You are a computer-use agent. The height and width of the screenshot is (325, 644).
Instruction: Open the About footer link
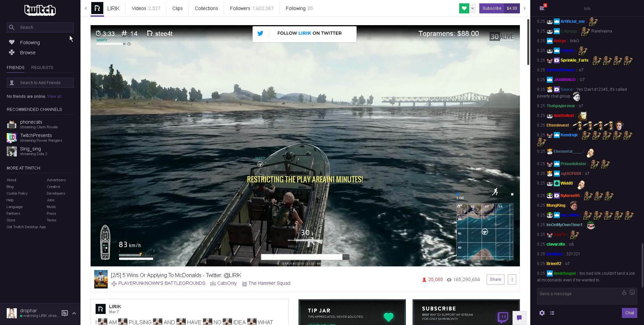pos(11,180)
